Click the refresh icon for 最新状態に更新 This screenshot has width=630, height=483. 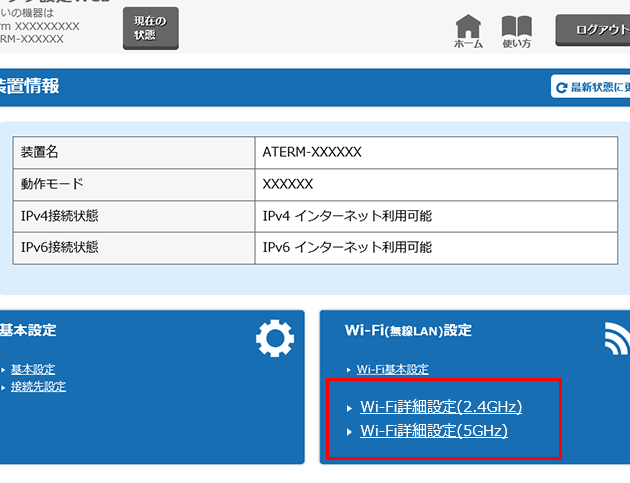click(x=562, y=88)
